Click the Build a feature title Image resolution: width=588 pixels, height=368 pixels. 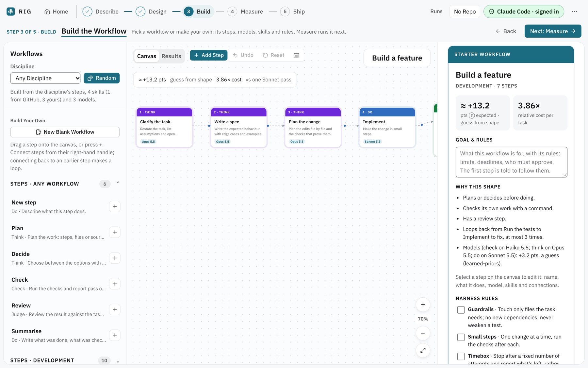(x=397, y=58)
